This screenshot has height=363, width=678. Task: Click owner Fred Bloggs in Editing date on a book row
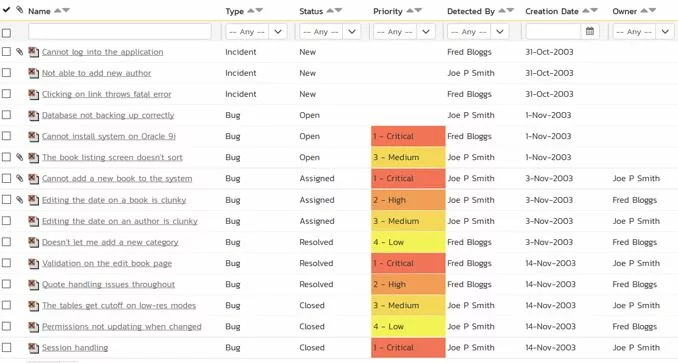[x=634, y=200]
